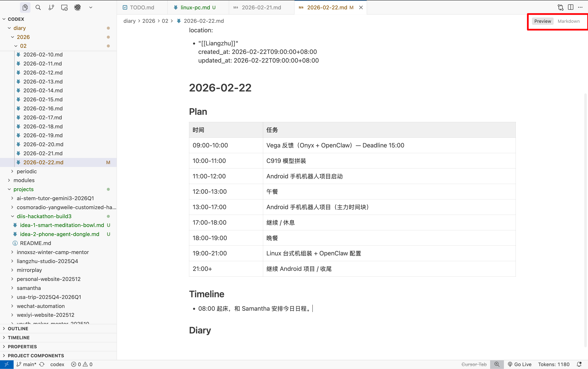Click the split editor icon

coord(570,7)
